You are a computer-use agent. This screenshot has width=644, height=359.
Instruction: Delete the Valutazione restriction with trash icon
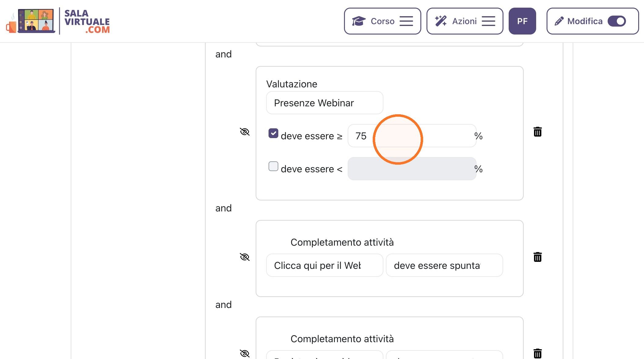(538, 132)
